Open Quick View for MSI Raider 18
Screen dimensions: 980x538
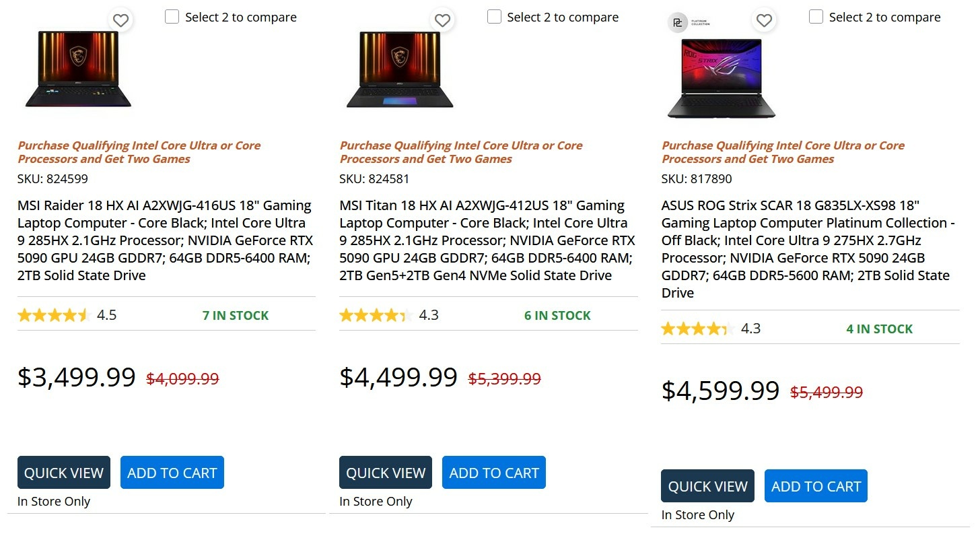click(x=64, y=473)
